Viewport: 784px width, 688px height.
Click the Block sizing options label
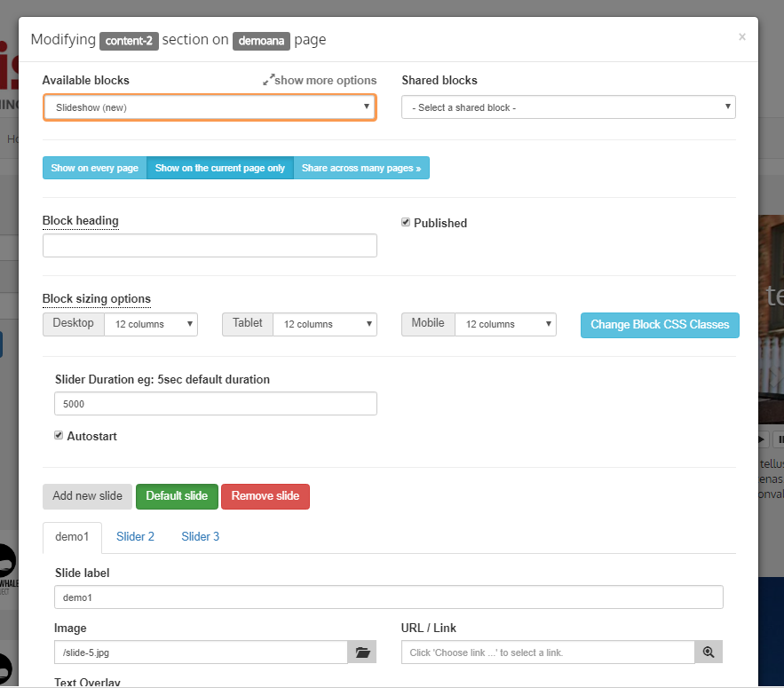coord(97,298)
